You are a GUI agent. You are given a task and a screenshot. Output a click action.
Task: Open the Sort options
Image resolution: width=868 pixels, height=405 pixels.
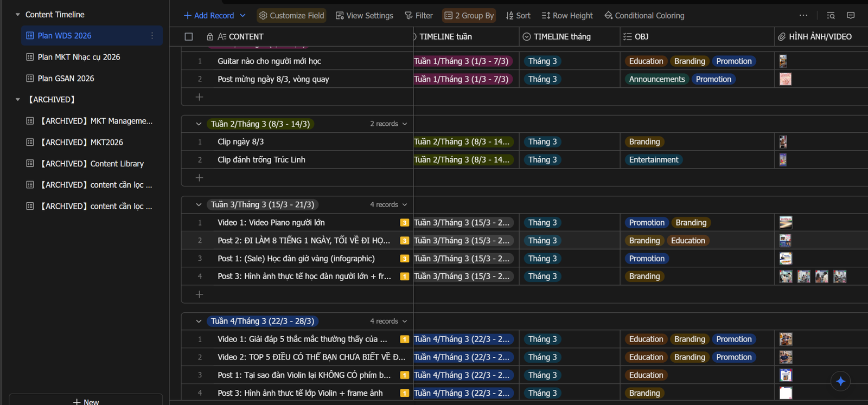pyautogui.click(x=518, y=16)
